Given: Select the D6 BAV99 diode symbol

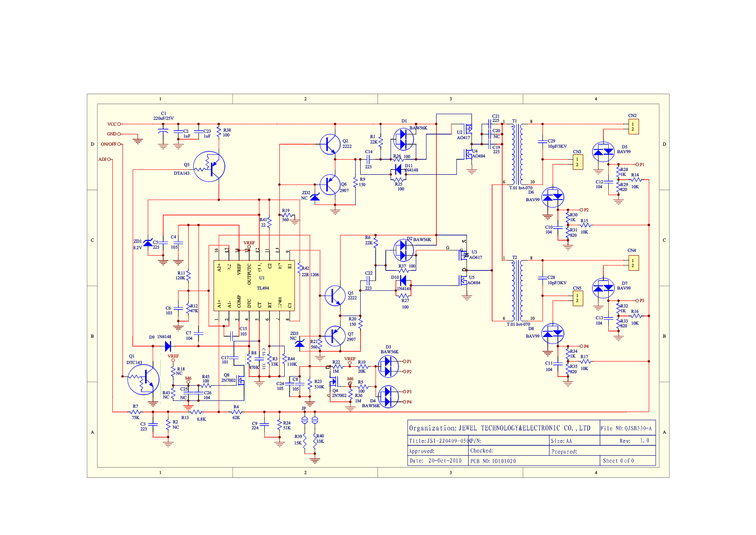Looking at the screenshot, I should click(x=553, y=198).
